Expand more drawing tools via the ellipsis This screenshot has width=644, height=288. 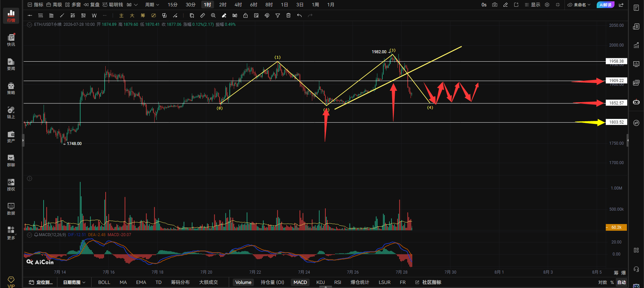(105, 15)
